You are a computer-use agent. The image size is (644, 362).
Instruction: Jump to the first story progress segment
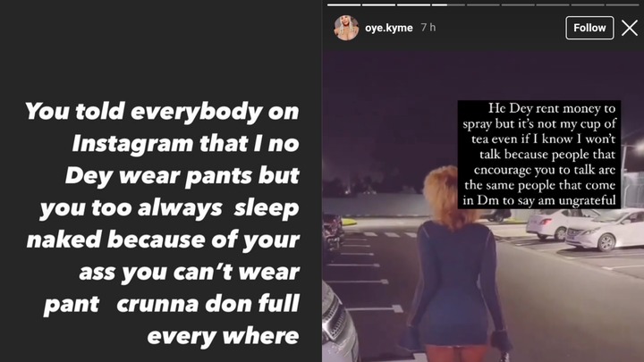tap(343, 5)
